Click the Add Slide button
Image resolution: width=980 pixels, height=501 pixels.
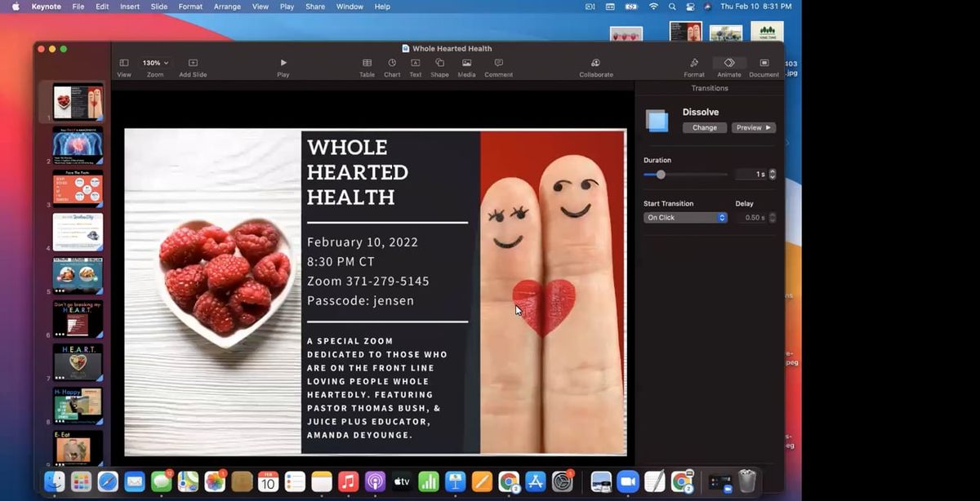pos(193,68)
